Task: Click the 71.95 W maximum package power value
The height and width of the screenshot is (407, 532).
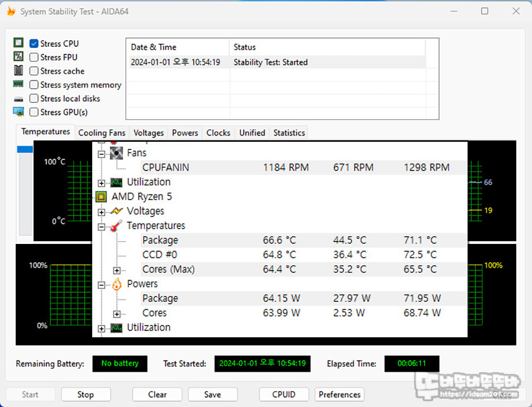Action: (422, 298)
